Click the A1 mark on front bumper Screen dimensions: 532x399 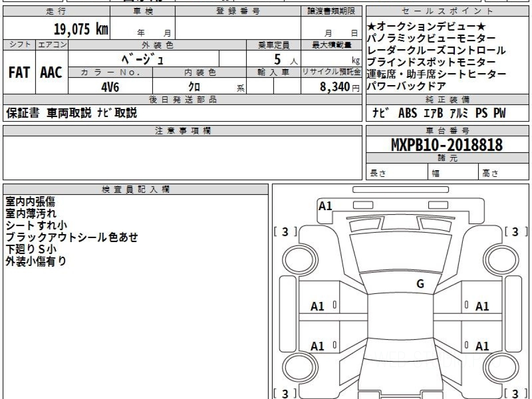point(325,206)
